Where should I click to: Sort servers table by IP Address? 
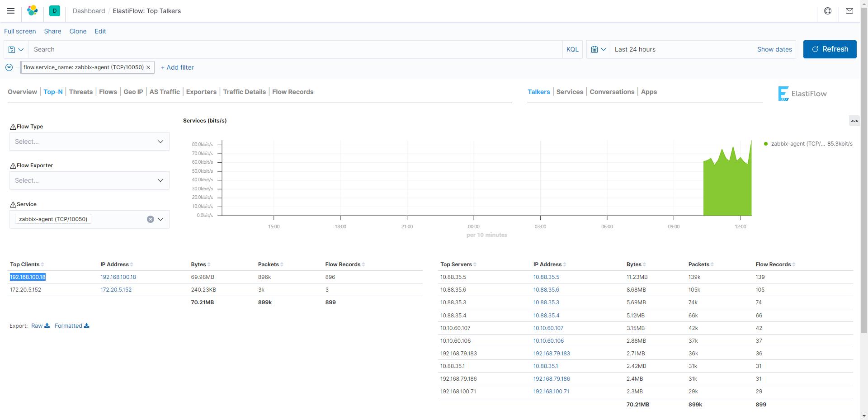[550, 264]
